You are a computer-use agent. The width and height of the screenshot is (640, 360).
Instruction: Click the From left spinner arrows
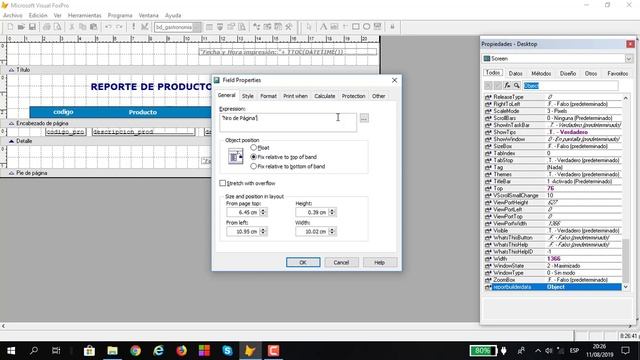point(263,231)
